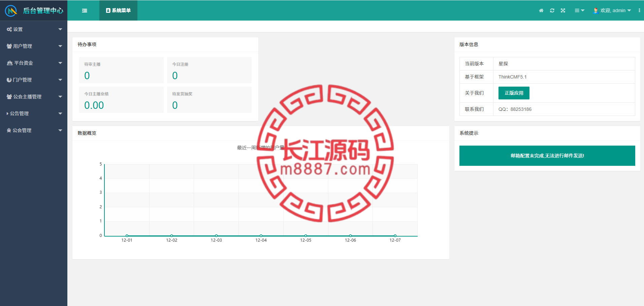The image size is (644, 306).
Task: Click the 基于框架 row label
Action: coord(474,77)
